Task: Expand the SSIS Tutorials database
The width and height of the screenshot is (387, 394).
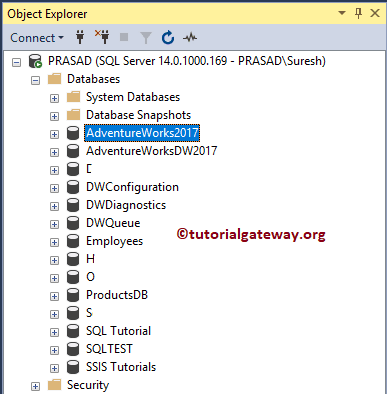Action: coord(54,368)
